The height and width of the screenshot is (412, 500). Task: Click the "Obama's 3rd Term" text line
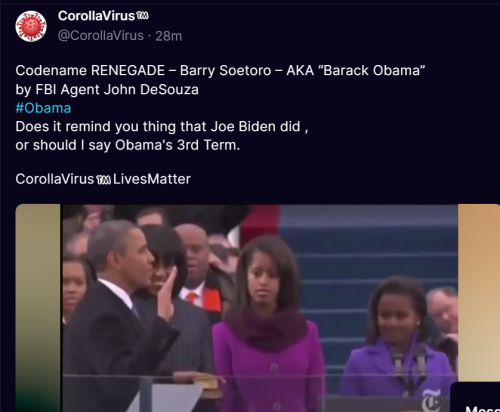[128, 145]
